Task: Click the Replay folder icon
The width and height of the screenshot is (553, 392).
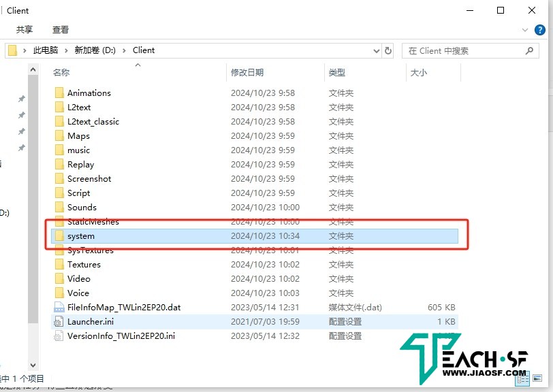Action: (59, 165)
